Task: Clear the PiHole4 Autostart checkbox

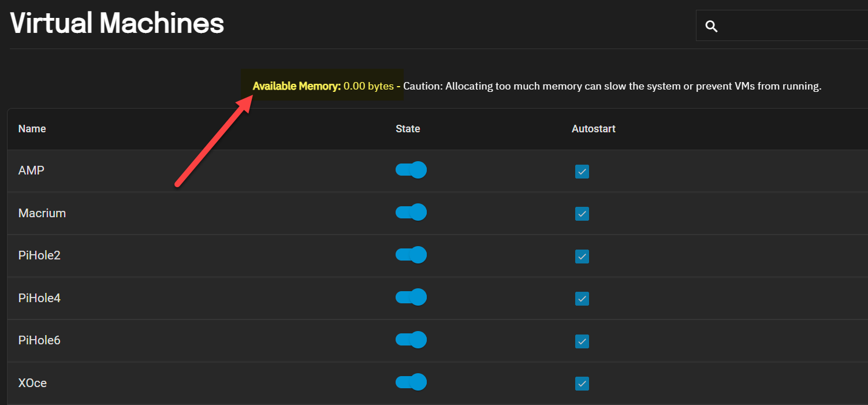Action: [x=582, y=299]
